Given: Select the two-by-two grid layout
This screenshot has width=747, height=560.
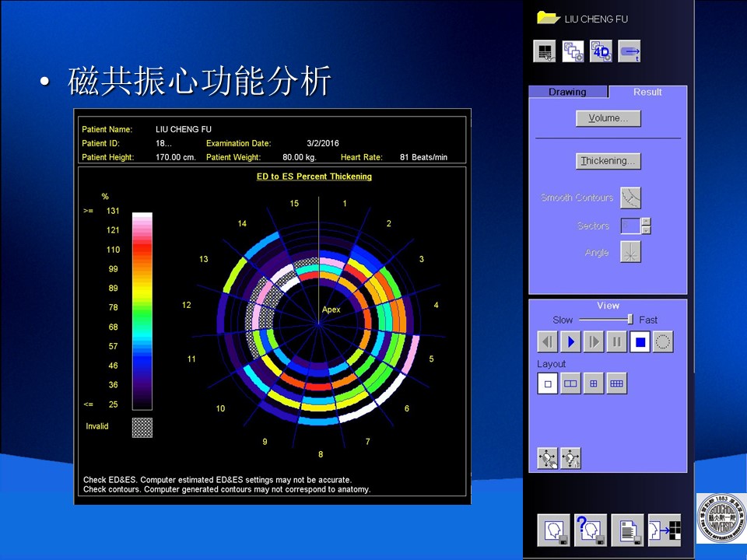Looking at the screenshot, I should [594, 383].
